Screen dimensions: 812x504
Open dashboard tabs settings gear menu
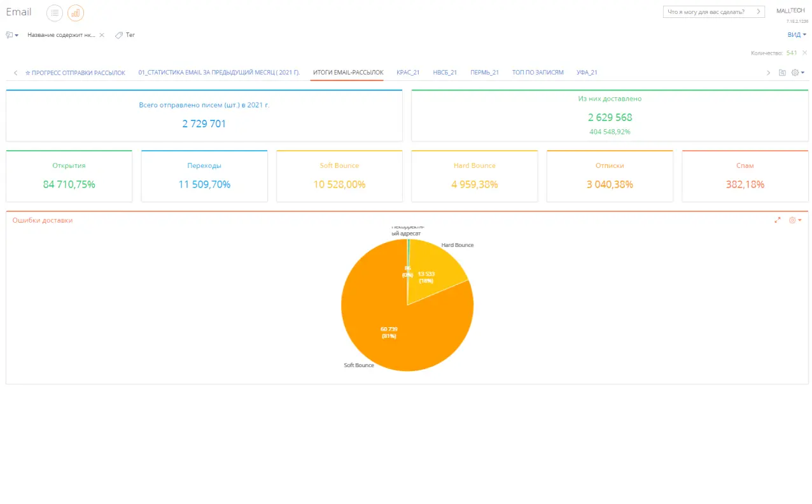coord(797,73)
